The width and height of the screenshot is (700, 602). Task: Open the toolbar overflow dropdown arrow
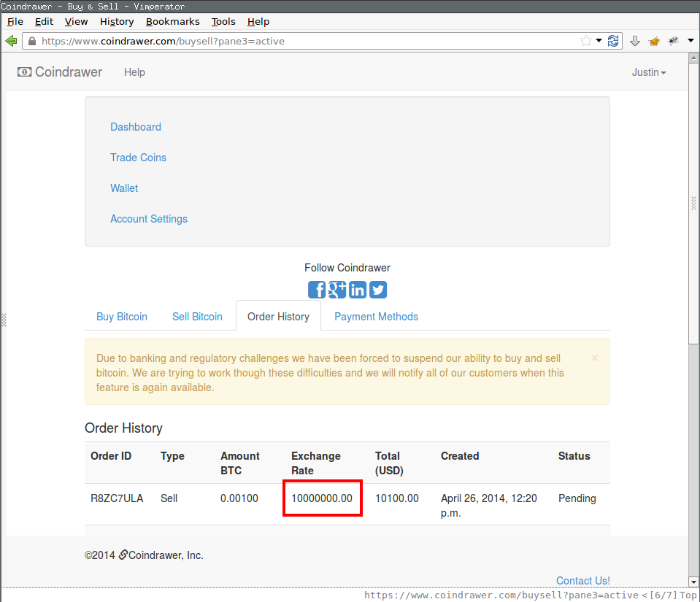click(691, 41)
